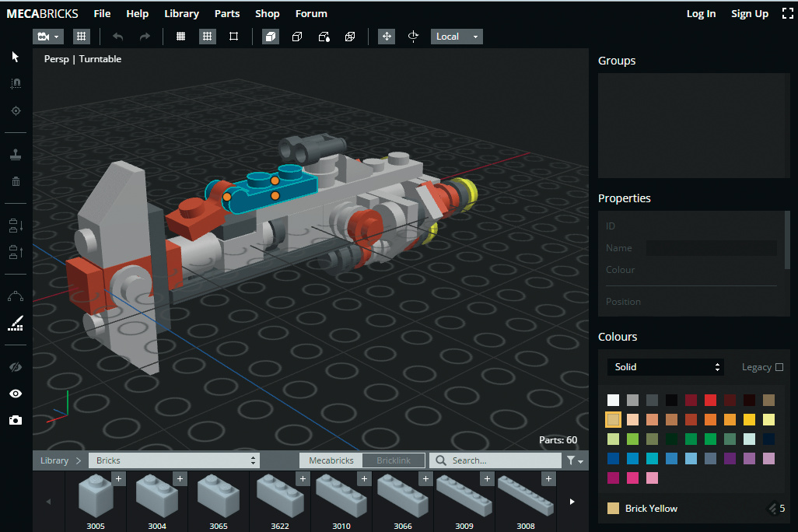Select the paint brush tool

pyautogui.click(x=15, y=324)
